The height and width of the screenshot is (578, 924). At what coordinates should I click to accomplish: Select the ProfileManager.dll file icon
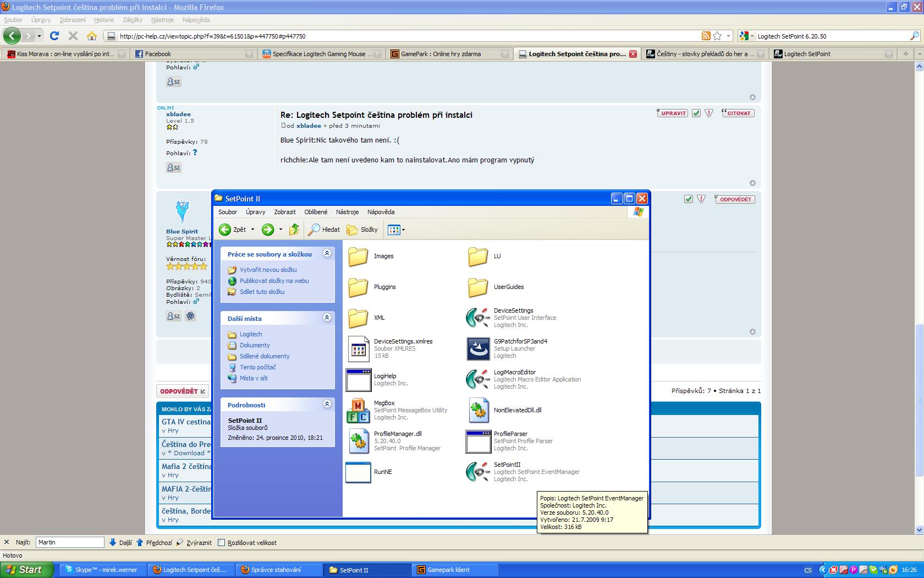pyautogui.click(x=358, y=441)
